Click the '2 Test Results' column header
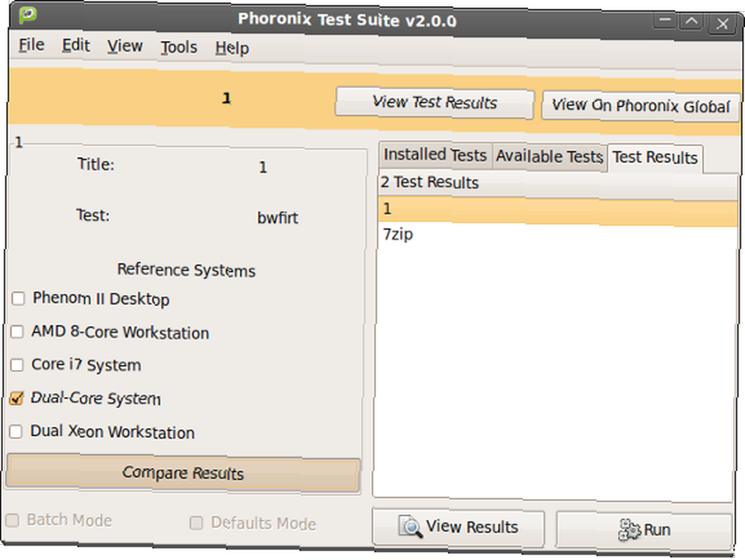Image resolution: width=745 pixels, height=560 pixels. coord(558,183)
